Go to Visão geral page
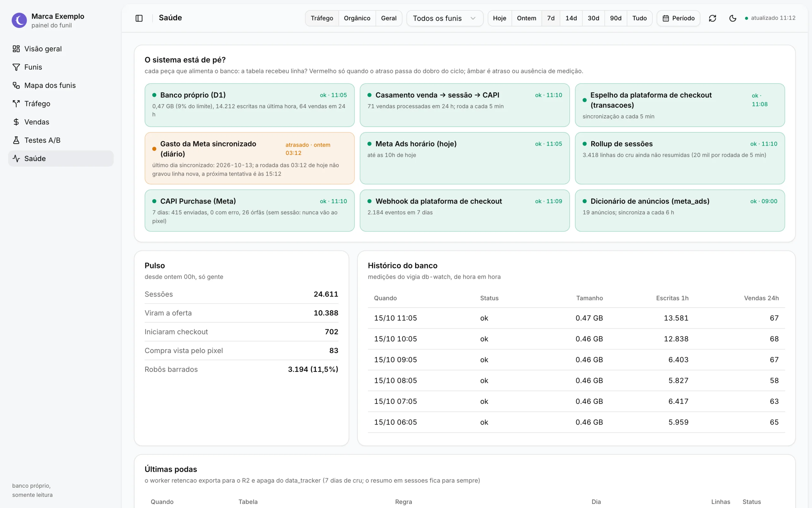The height and width of the screenshot is (508, 812). (x=61, y=49)
